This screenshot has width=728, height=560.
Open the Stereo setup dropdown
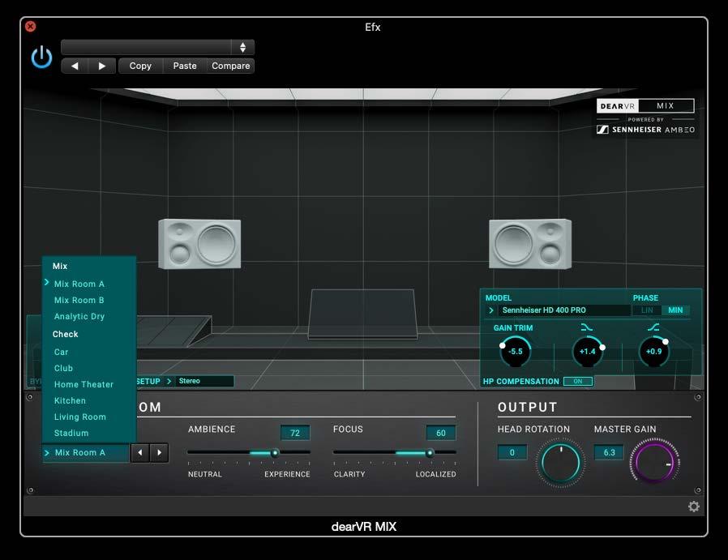click(x=204, y=381)
